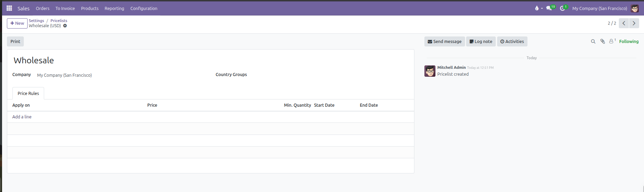Toggle the Following button
Image resolution: width=644 pixels, height=192 pixels.
tap(629, 41)
